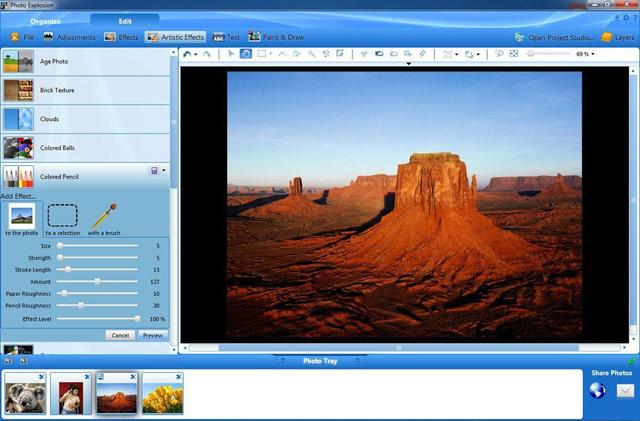Switch to the Edit tab
The height and width of the screenshot is (421, 640).
point(125,21)
